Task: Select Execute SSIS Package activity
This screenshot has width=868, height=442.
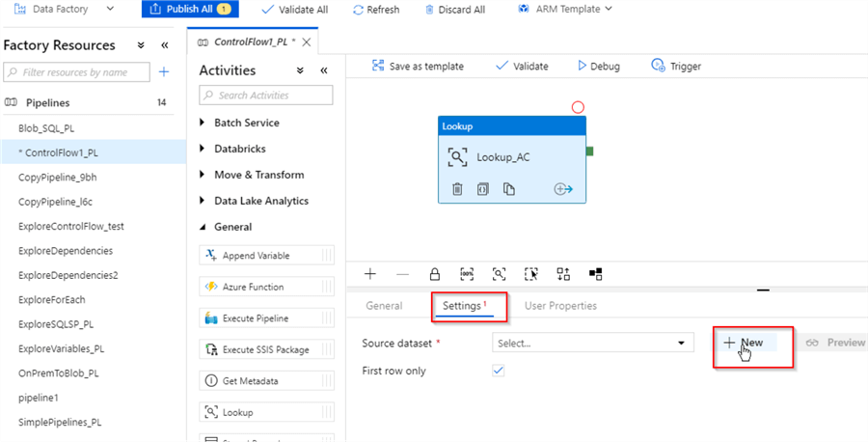Action: coord(267,349)
